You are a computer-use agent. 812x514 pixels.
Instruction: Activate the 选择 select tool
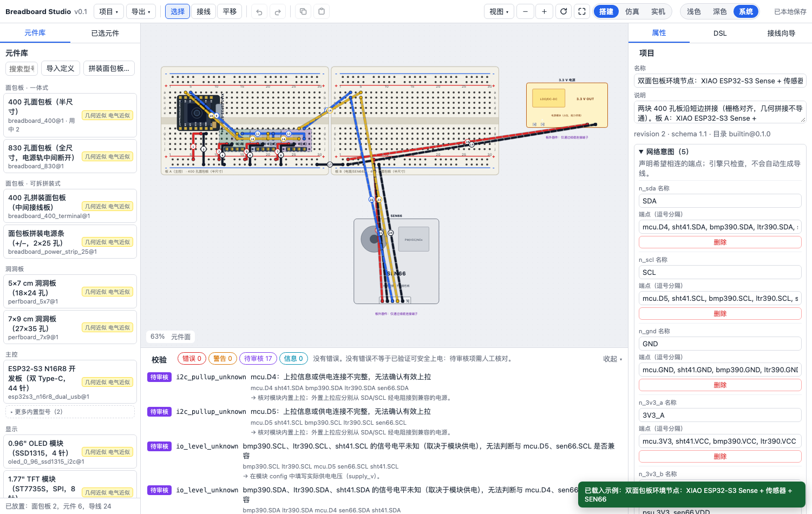click(x=178, y=11)
